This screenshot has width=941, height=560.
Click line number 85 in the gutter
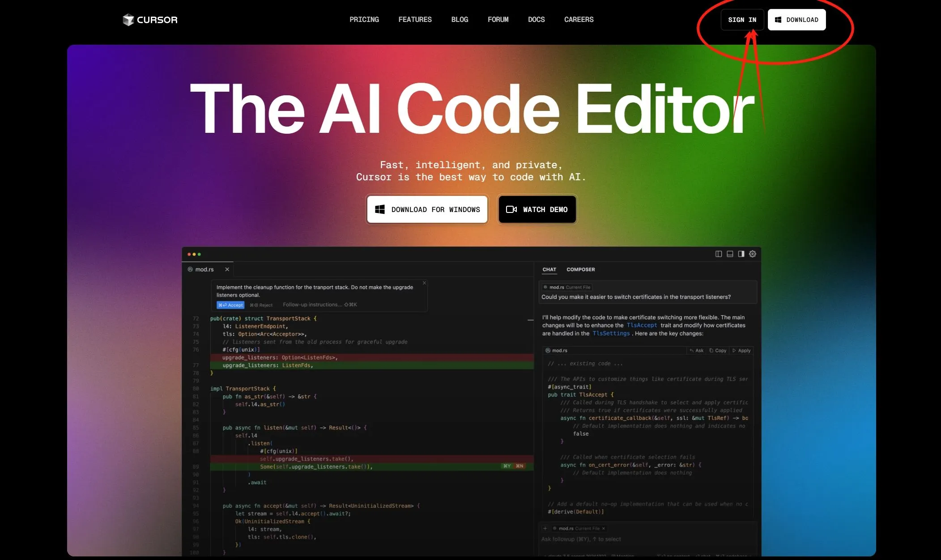click(x=196, y=428)
